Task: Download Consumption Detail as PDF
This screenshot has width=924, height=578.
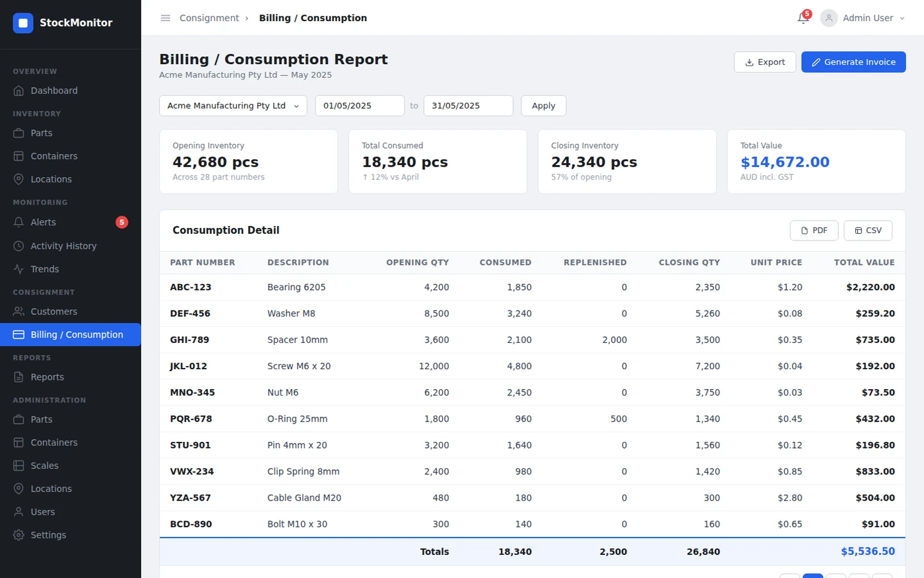Action: (x=814, y=231)
